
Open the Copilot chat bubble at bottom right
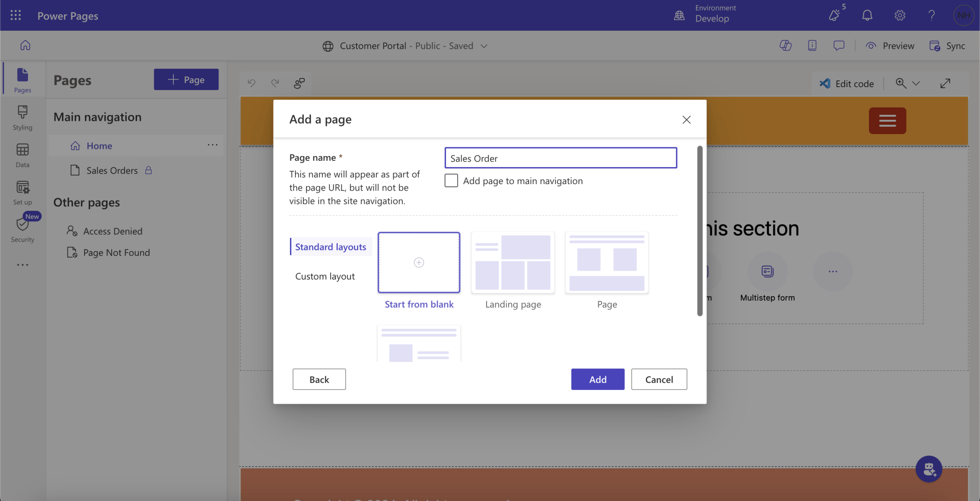(929, 468)
